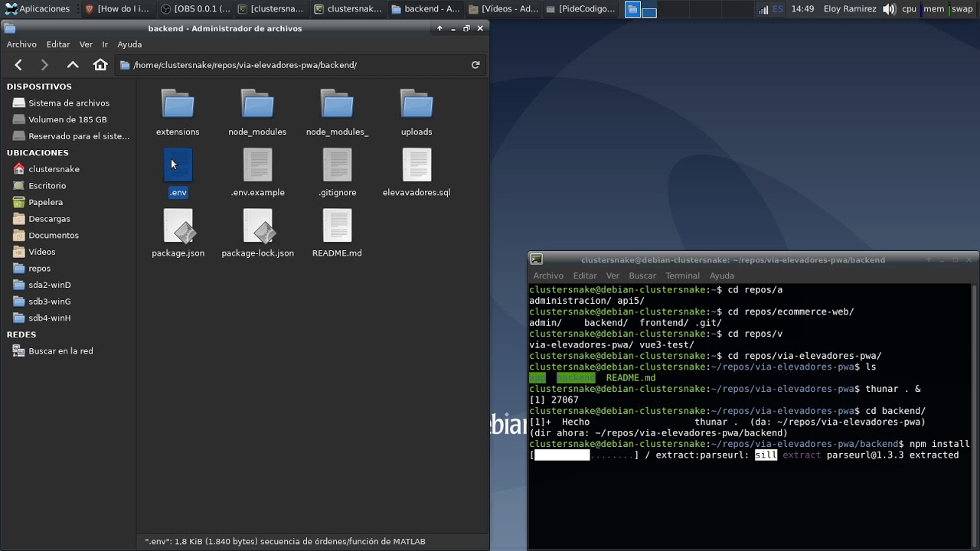Select the elevavadores.sql file
Screen dimensions: 980x551
click(x=416, y=172)
